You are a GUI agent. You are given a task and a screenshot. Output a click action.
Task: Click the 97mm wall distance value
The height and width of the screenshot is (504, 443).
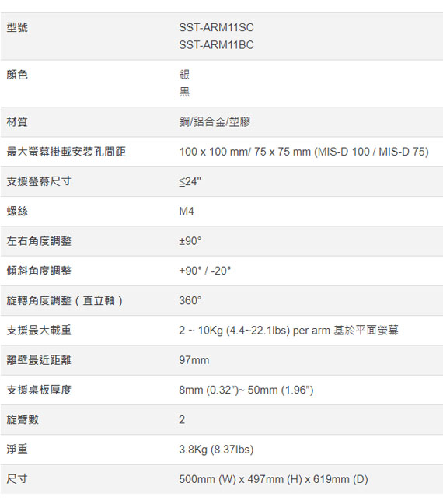coord(194,360)
